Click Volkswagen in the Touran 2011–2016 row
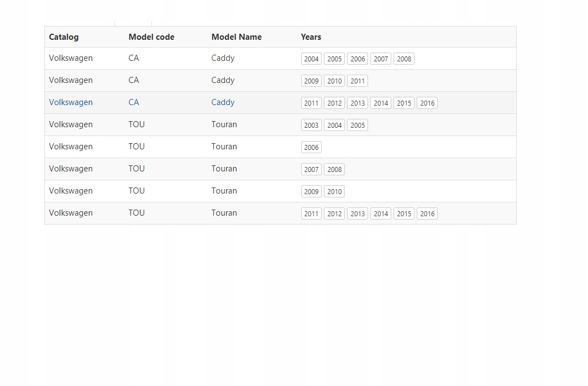This screenshot has height=386, width=588. click(71, 213)
